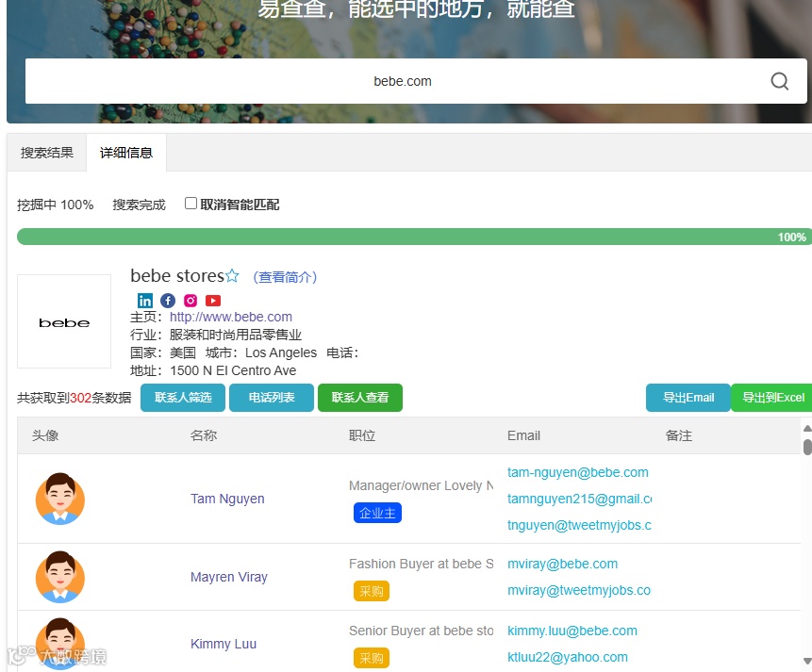Toggle 取消智能匹配 checkbox
Viewport: 812px width, 672px height.
(x=191, y=204)
